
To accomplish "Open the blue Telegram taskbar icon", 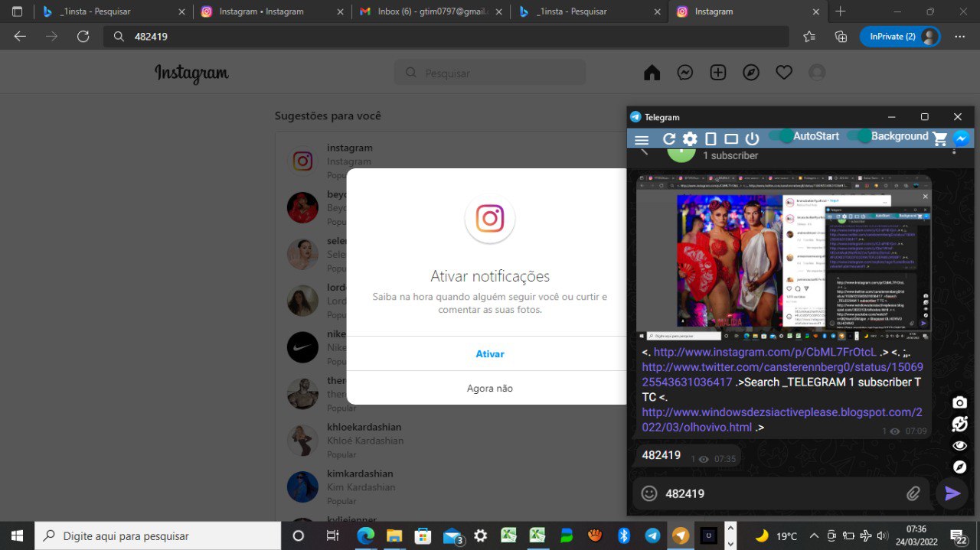I will point(652,535).
